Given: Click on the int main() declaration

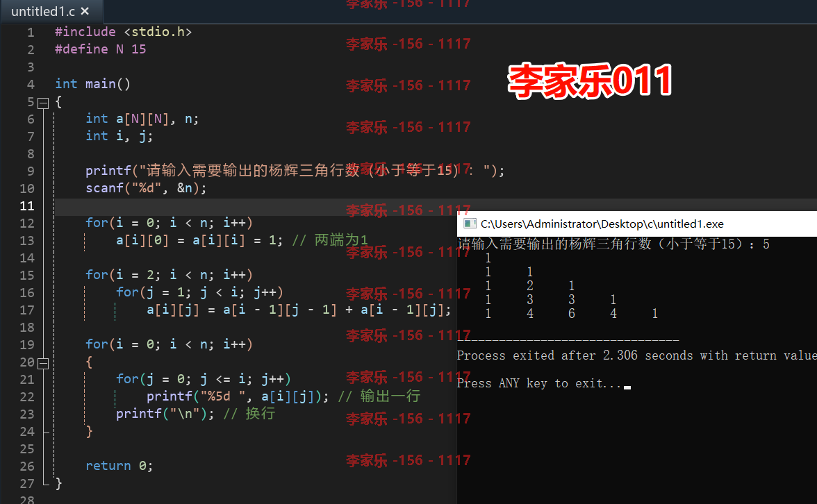Looking at the screenshot, I should pos(93,84).
